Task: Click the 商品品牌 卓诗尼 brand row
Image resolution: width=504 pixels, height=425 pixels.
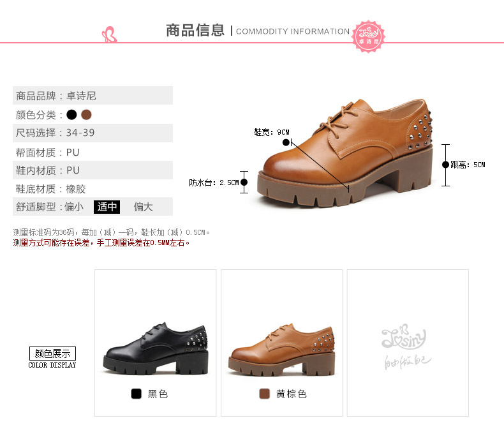Action: point(93,96)
